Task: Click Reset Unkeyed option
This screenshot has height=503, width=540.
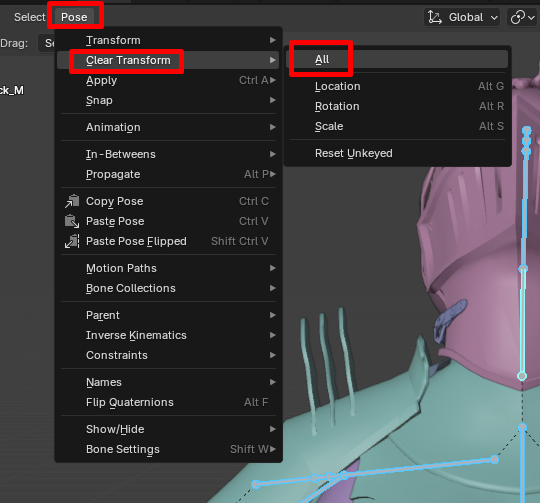Action: point(397,153)
